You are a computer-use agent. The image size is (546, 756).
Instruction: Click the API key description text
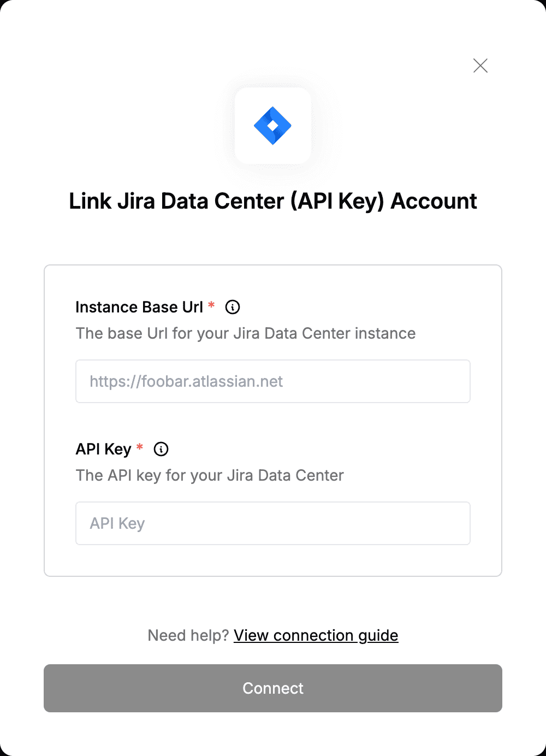210,475
